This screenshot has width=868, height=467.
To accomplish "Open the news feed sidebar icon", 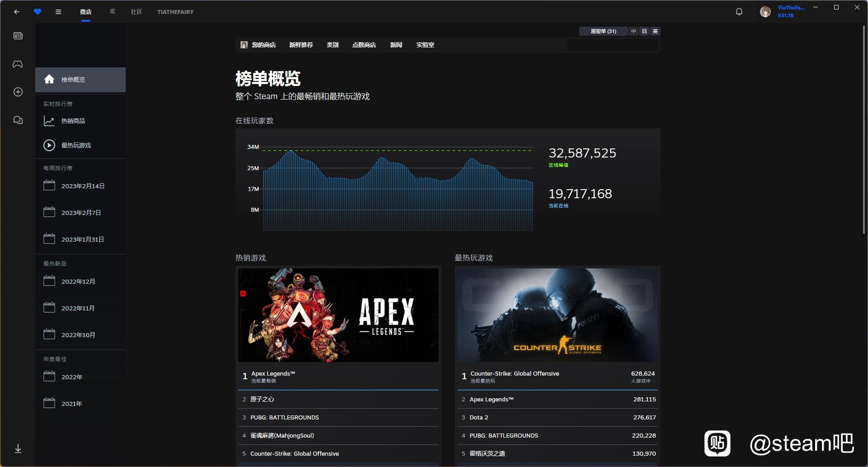I will [18, 36].
